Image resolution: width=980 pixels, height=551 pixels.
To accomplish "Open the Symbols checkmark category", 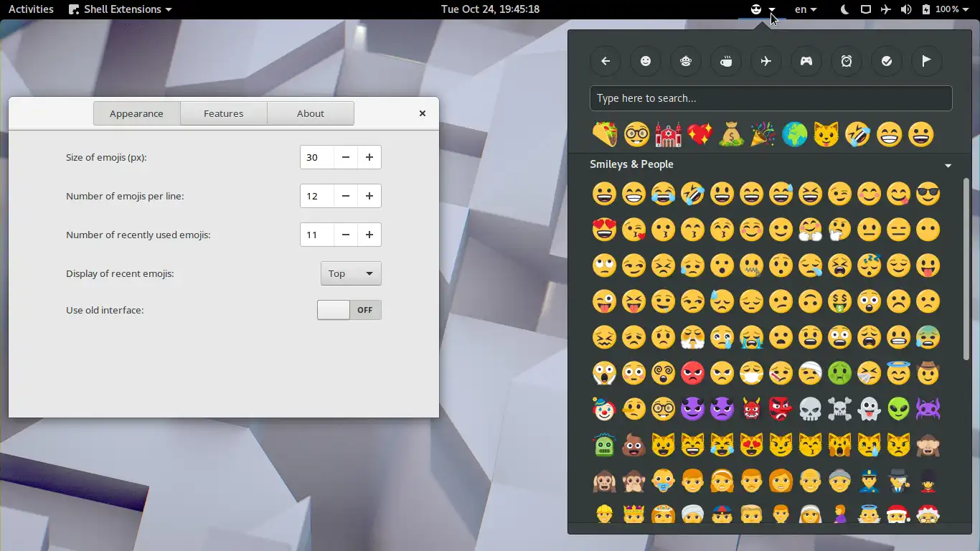I will [x=887, y=61].
